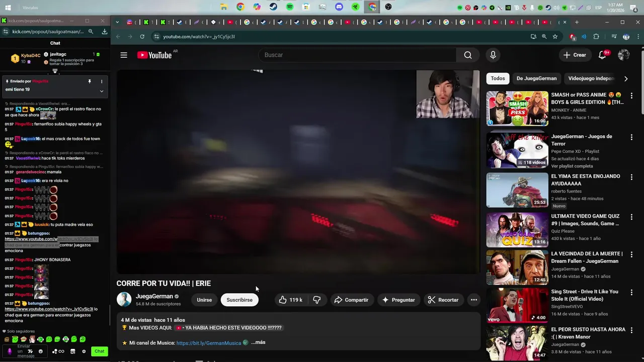
Task: Click the purple microphone in Kick message box
Action: pos(10,351)
